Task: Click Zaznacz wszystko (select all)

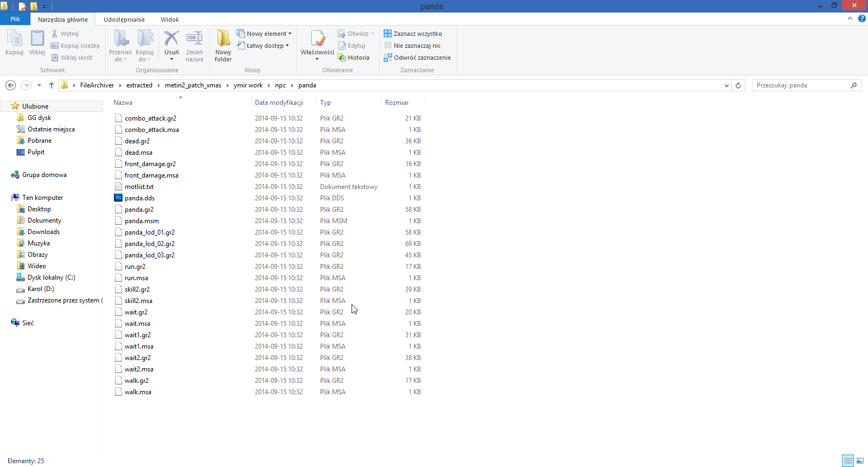Action: tap(413, 34)
